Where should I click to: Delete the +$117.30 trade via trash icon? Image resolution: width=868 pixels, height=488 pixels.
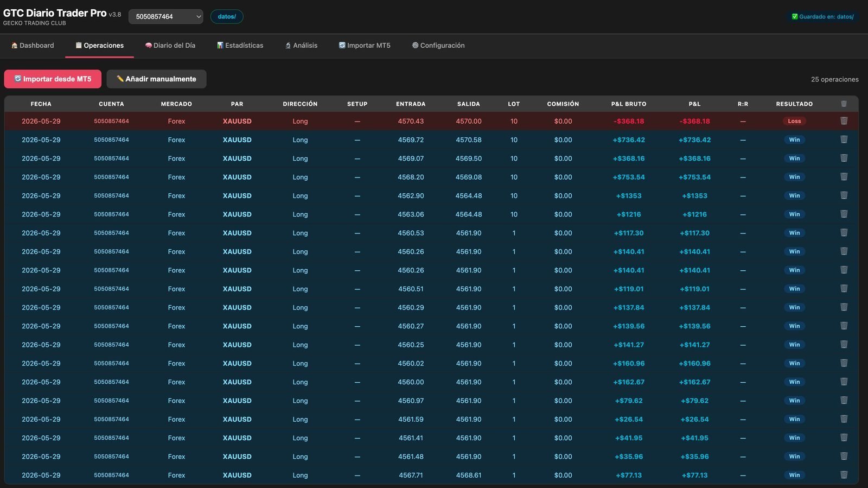(x=844, y=233)
